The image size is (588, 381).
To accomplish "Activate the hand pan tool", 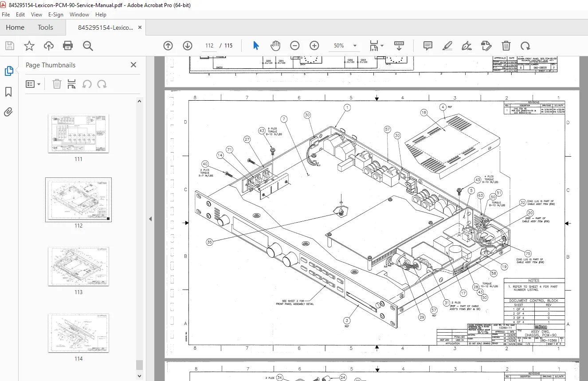I will tap(275, 46).
